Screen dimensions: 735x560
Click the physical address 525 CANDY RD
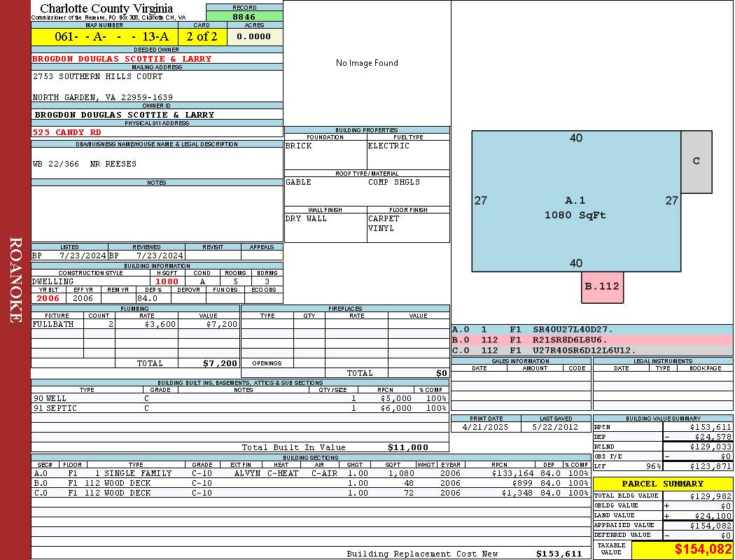[67, 132]
